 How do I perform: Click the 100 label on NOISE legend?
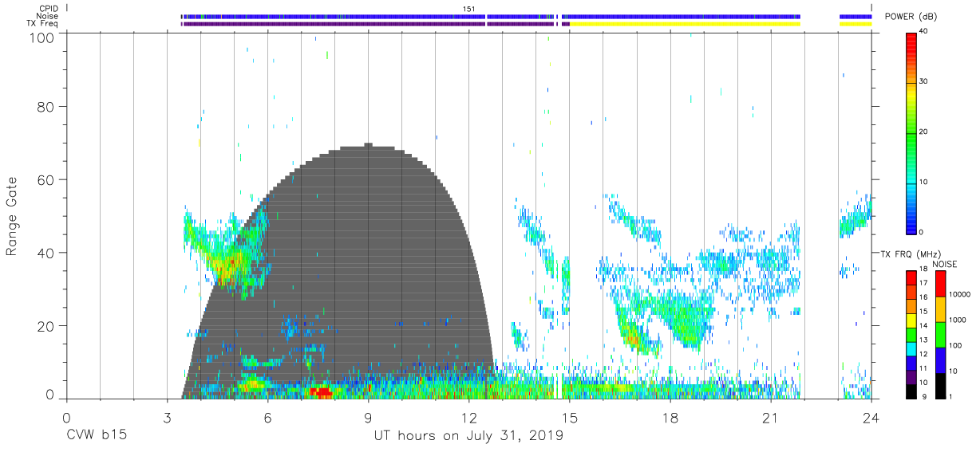pyautogui.click(x=957, y=345)
